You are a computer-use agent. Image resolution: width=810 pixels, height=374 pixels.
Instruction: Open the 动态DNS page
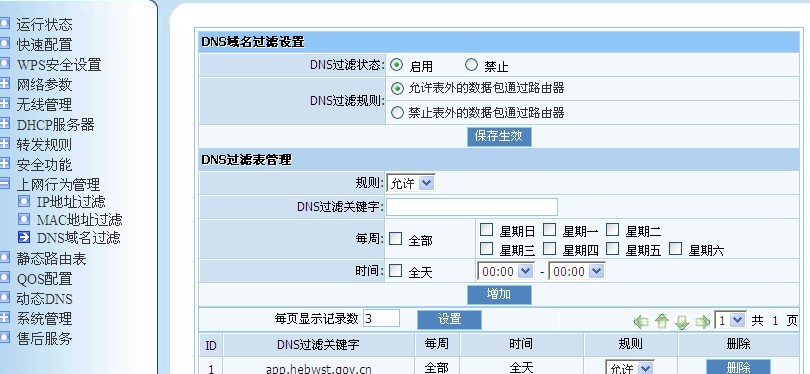coord(44,299)
